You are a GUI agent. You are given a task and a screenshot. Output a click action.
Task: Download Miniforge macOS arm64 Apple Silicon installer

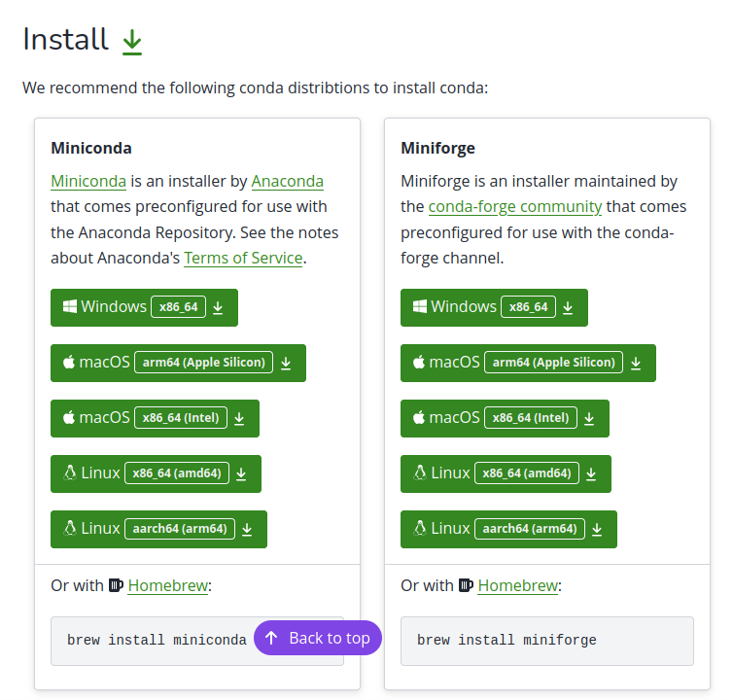(528, 363)
